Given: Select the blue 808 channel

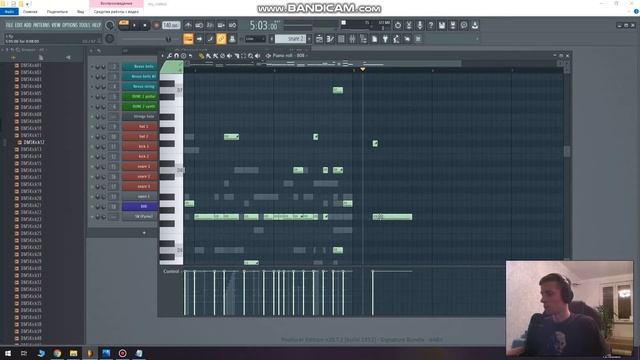Looking at the screenshot, I should coord(140,207).
